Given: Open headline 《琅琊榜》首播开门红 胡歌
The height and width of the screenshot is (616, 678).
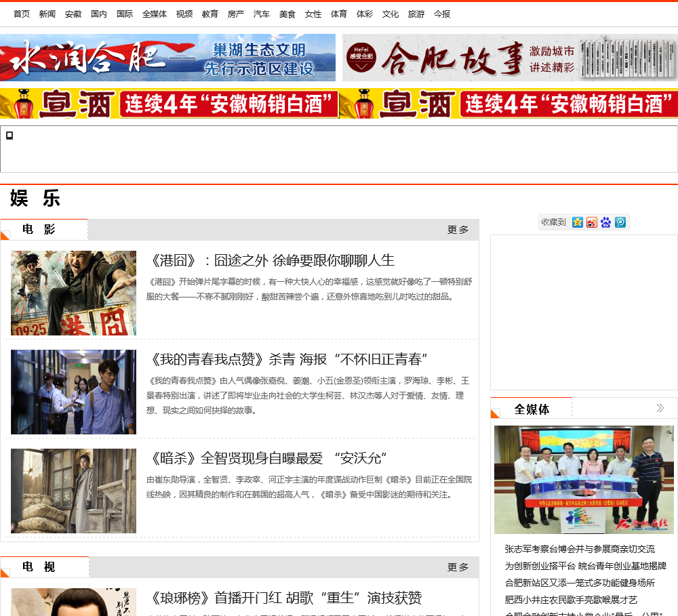Looking at the screenshot, I should point(285,598).
